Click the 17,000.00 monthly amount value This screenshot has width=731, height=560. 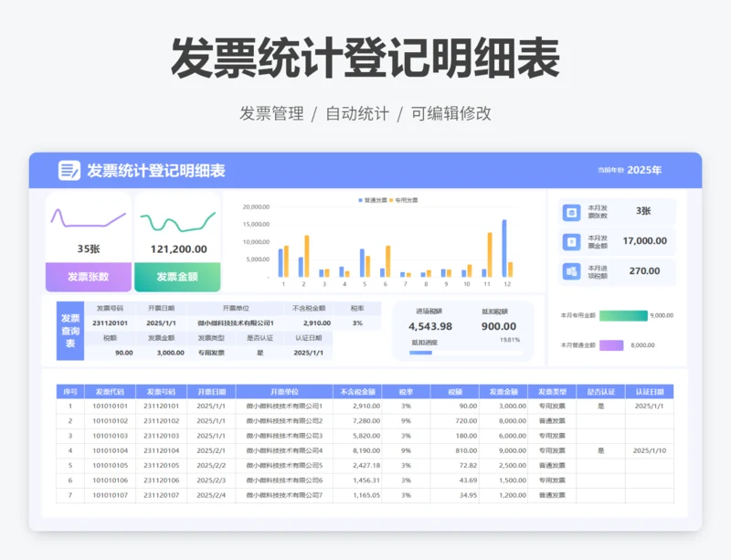[x=645, y=241]
